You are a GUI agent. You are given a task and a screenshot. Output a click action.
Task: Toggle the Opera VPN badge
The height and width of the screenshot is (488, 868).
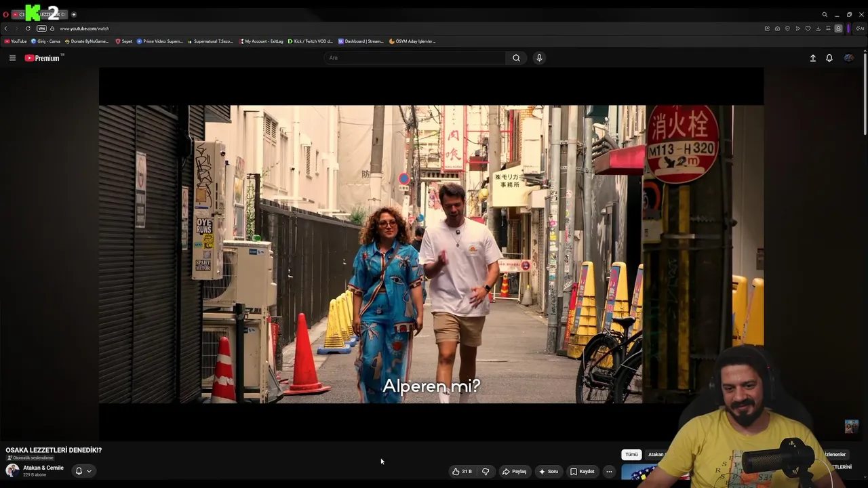(41, 28)
